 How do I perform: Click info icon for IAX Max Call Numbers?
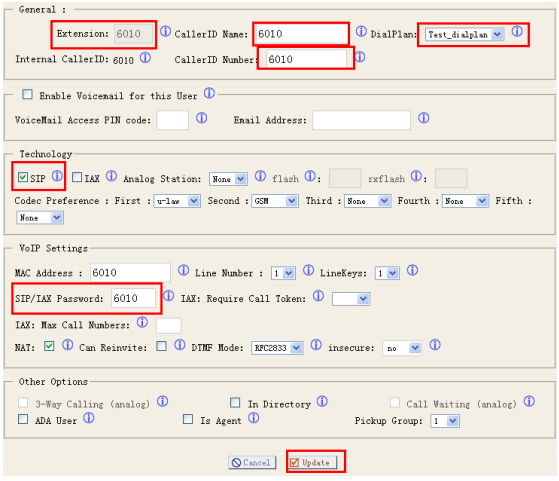click(142, 322)
